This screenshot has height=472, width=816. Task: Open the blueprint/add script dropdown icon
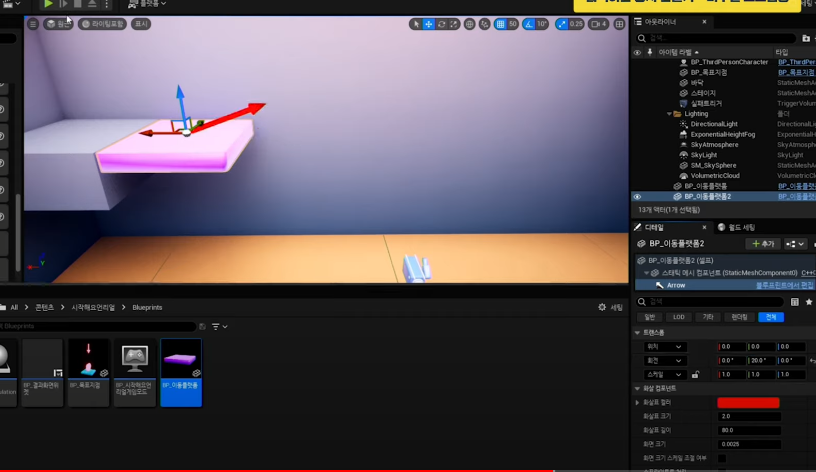(795, 244)
